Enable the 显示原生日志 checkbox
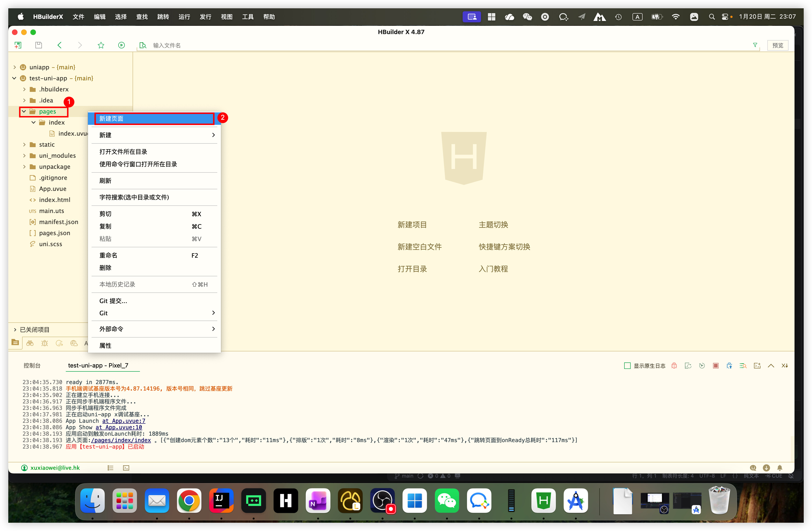 (x=627, y=365)
